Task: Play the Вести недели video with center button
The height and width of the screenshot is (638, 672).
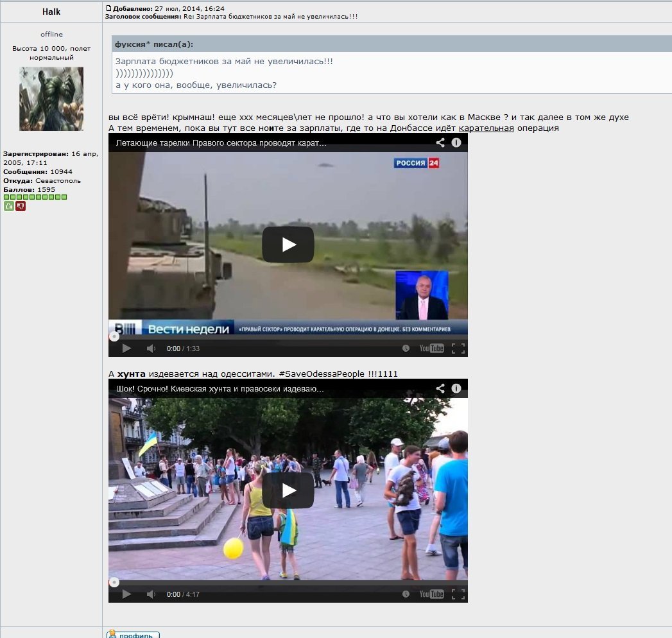Action: click(288, 245)
